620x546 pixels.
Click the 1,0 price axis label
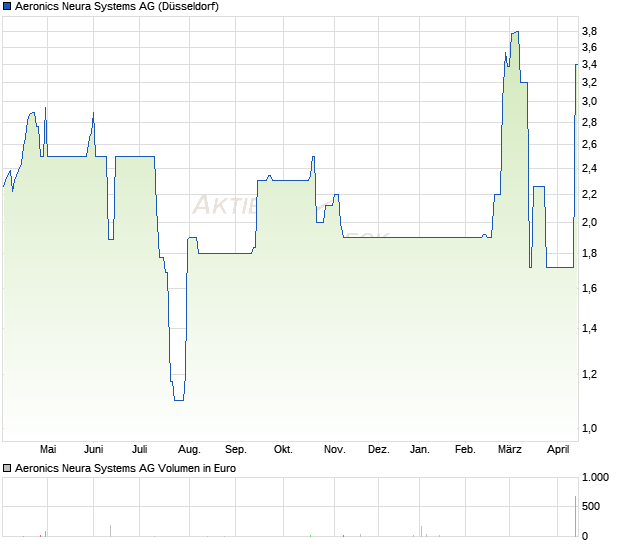(x=589, y=428)
